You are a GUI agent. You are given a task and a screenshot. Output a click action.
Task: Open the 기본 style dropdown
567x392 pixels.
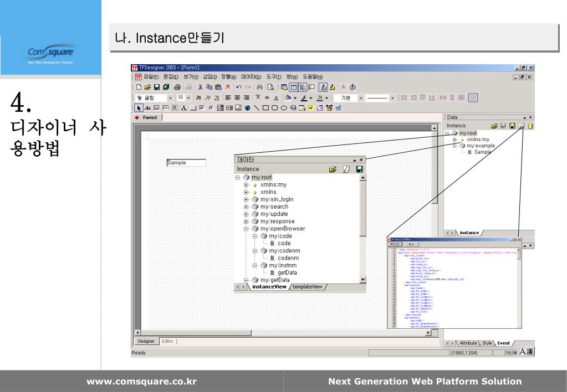pos(360,98)
